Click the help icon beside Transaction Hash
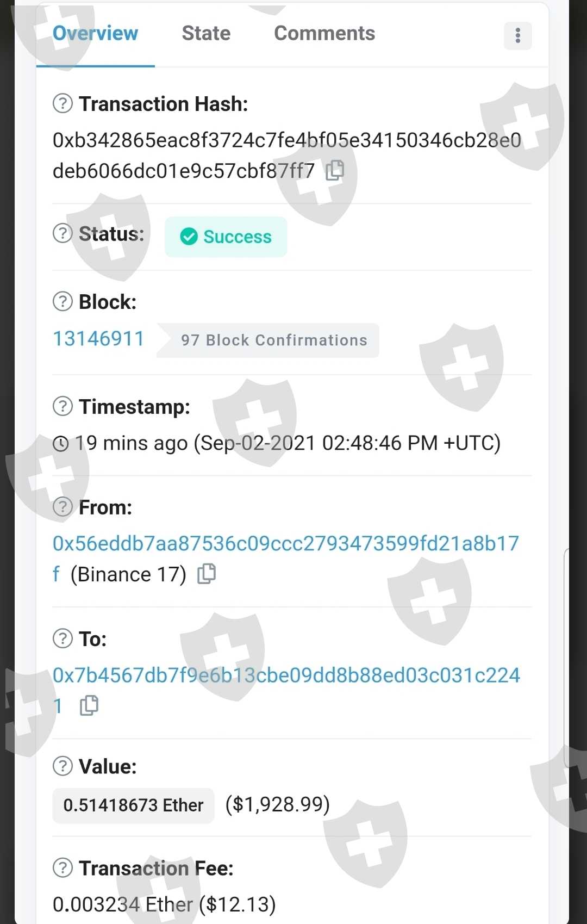Image resolution: width=587 pixels, height=924 pixels. tap(63, 103)
